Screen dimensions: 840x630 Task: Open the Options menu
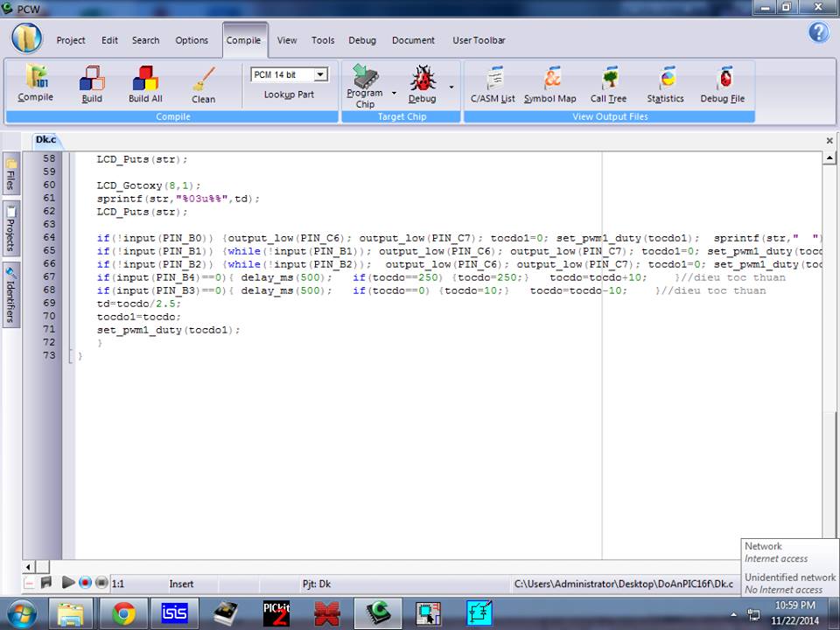coord(192,40)
